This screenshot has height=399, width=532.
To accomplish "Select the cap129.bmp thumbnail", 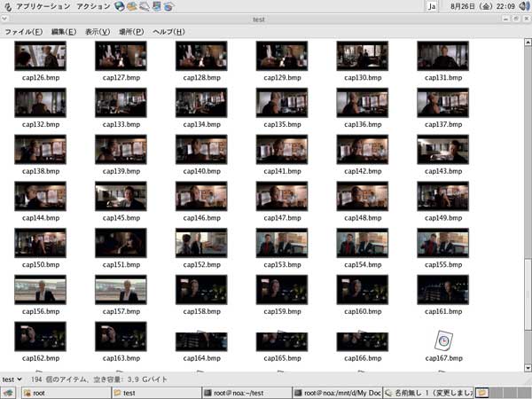I will click(282, 56).
